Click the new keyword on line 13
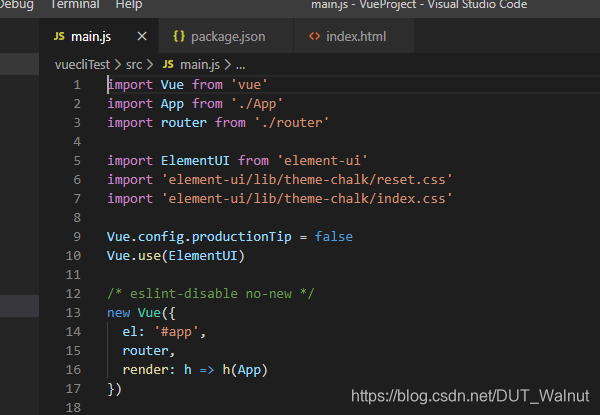600x415 pixels. [x=119, y=313]
